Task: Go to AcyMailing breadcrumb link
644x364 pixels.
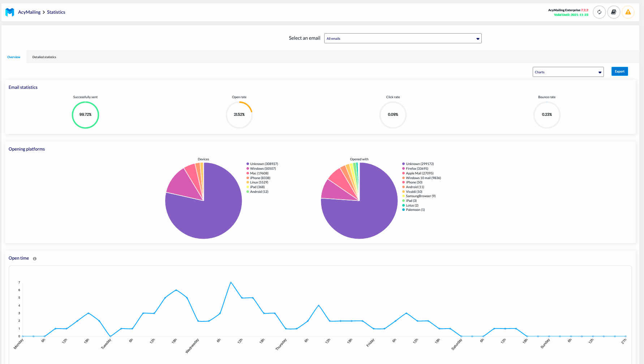Action: click(29, 12)
